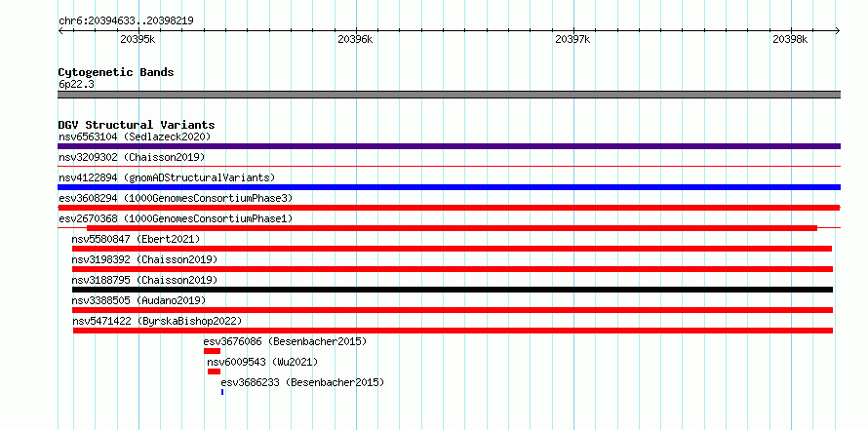Click the nsv6563104 (Sedlazeck2020) variant label
This screenshot has width=868, height=430.
(135, 137)
